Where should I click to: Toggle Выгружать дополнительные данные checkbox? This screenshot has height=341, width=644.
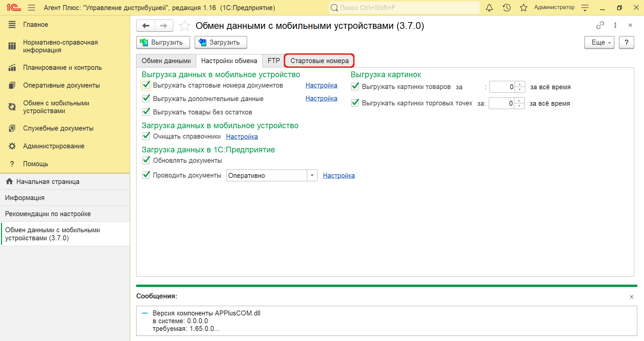click(x=146, y=98)
